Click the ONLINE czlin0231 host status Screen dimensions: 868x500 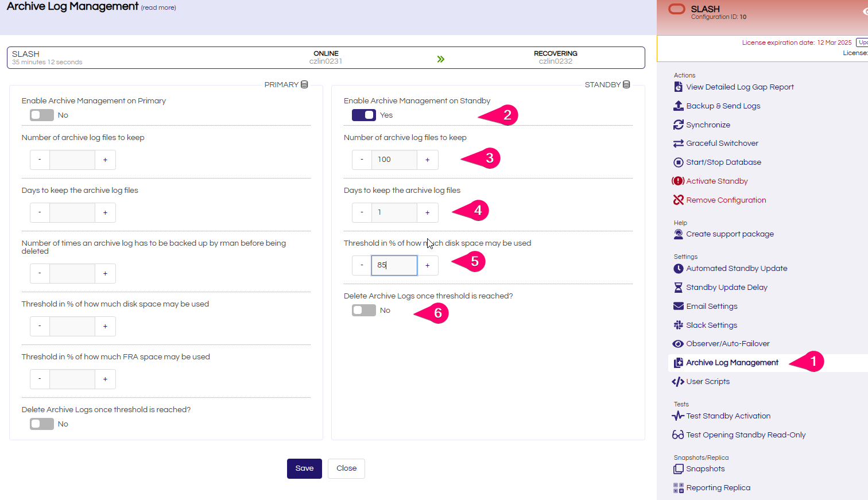[x=325, y=57]
